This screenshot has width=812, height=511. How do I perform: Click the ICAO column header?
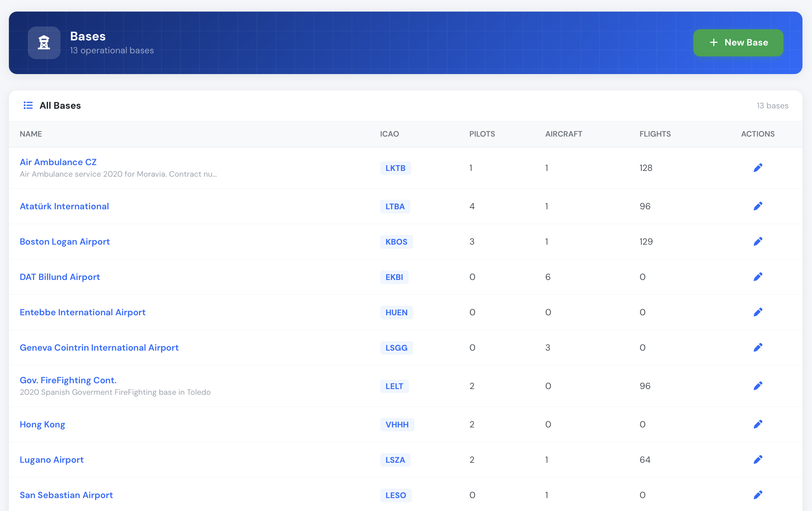[x=389, y=134]
